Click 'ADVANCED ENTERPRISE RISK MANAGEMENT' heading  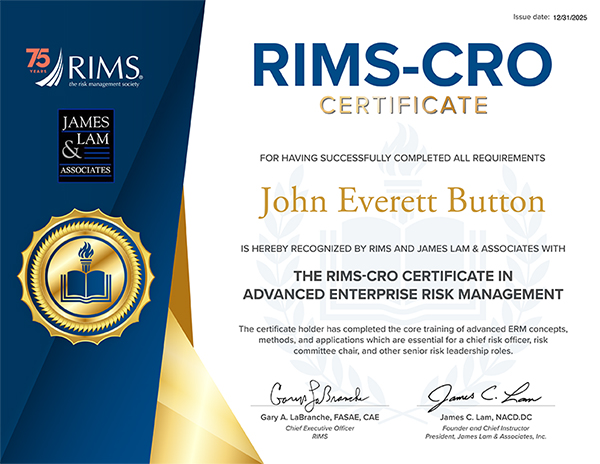pyautogui.click(x=403, y=294)
